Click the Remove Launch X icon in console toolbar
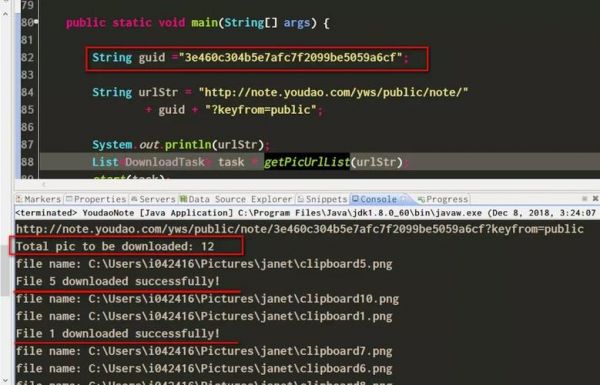600x385 pixels. 595,198
